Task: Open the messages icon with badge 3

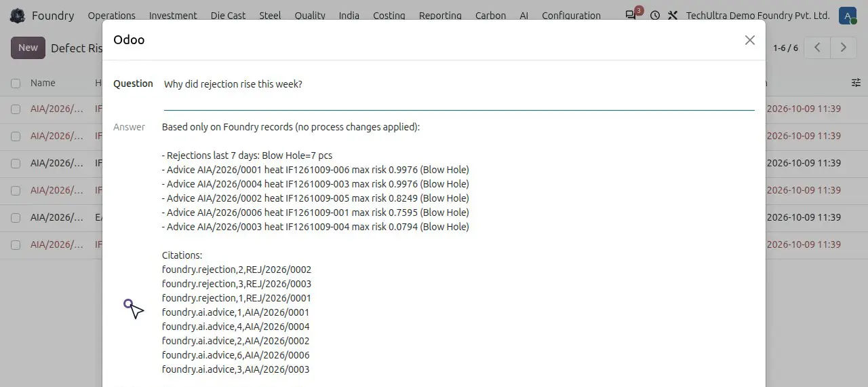Action: [631, 15]
